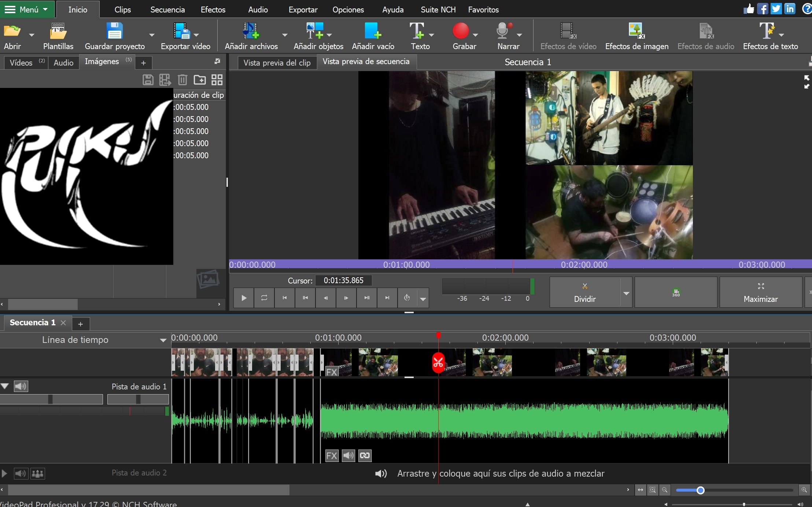Toggle mute on Pista de audio 2
The width and height of the screenshot is (812, 507).
coord(21,473)
